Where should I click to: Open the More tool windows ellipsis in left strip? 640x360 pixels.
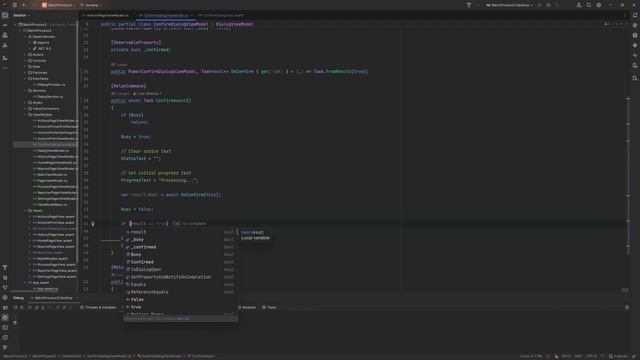coord(5,68)
